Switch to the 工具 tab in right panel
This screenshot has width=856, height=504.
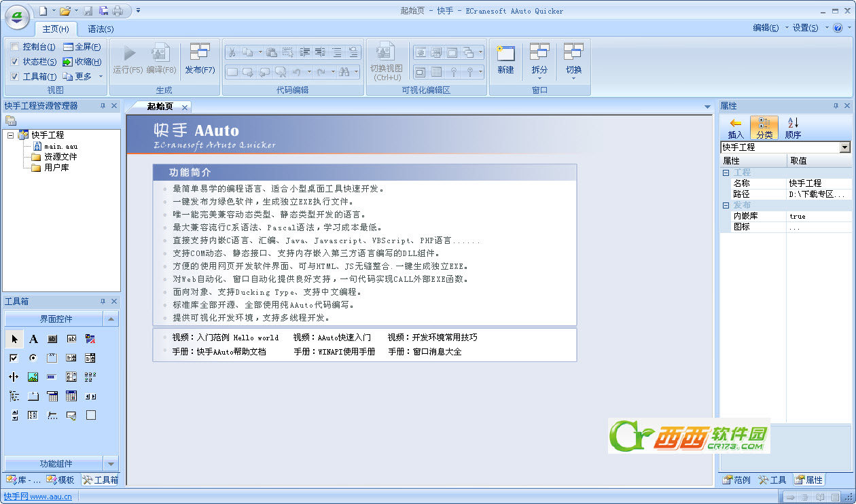[772, 480]
